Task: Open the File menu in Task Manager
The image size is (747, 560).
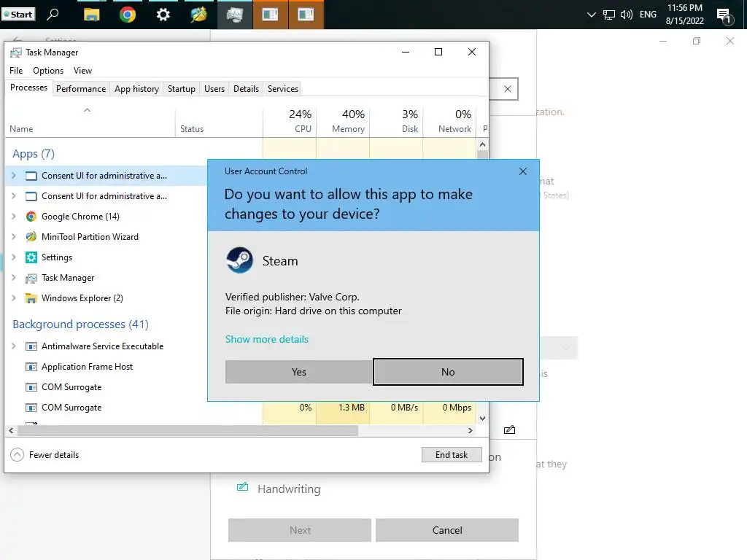Action: 16,71
